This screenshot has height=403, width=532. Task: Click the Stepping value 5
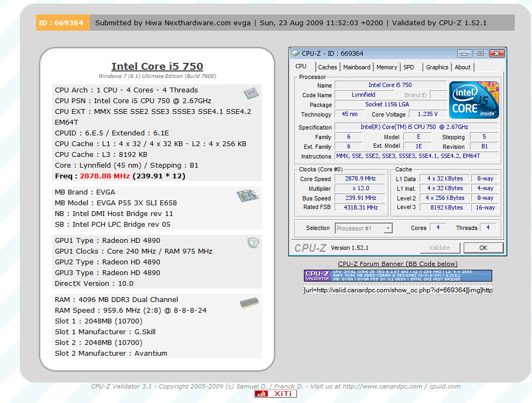click(484, 137)
